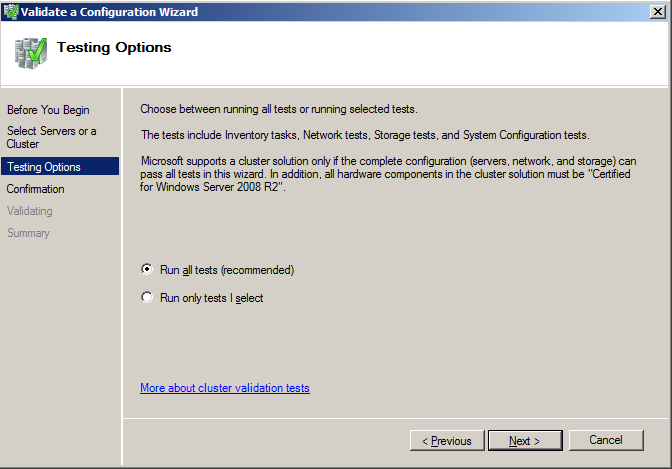
Task: Select Run all tests (recommended) option
Action: [x=148, y=269]
